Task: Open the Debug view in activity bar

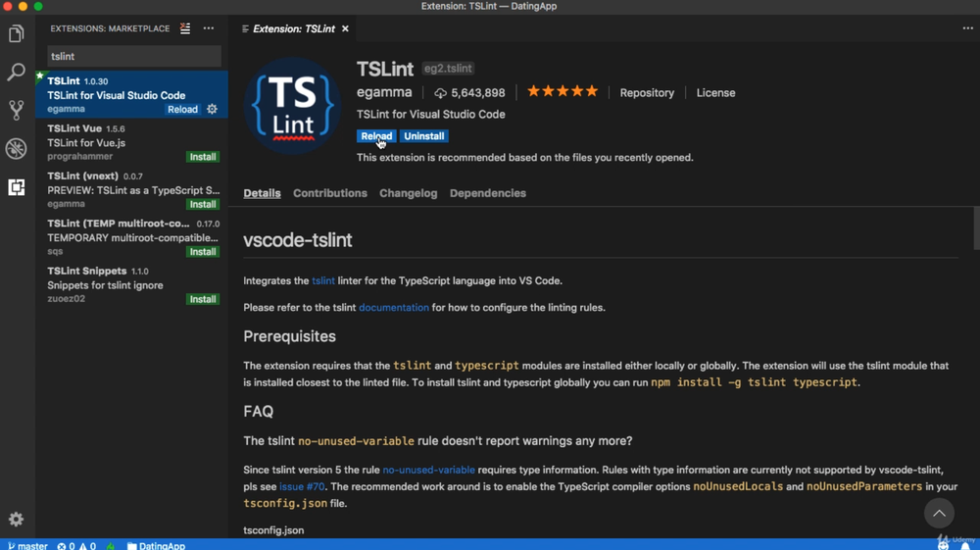Action: (x=17, y=149)
